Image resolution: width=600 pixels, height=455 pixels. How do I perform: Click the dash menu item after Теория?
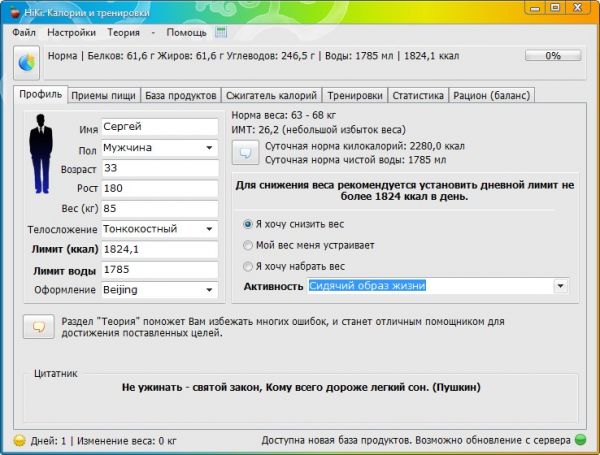(153, 33)
